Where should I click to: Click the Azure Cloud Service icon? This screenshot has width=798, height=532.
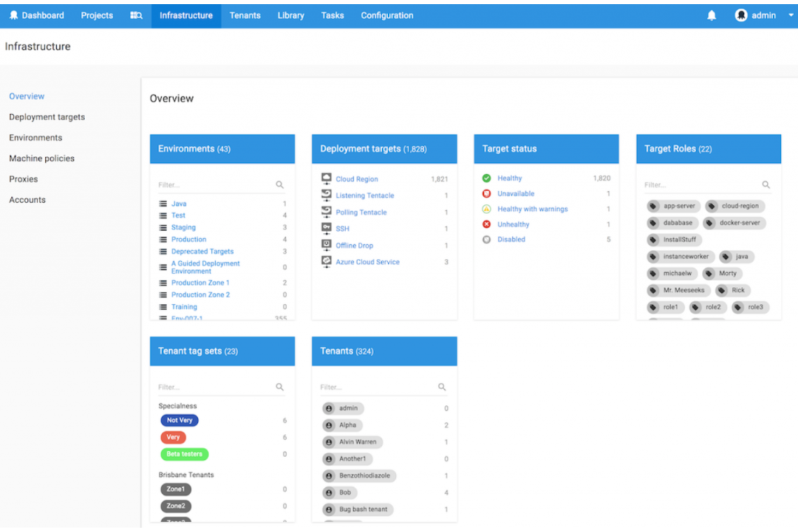pos(326,261)
